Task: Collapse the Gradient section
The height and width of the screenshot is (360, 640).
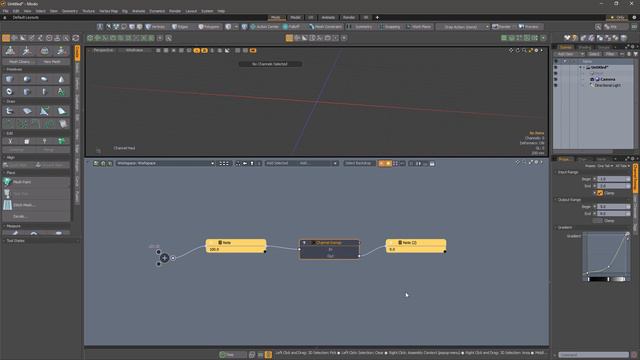Action: 556,227
